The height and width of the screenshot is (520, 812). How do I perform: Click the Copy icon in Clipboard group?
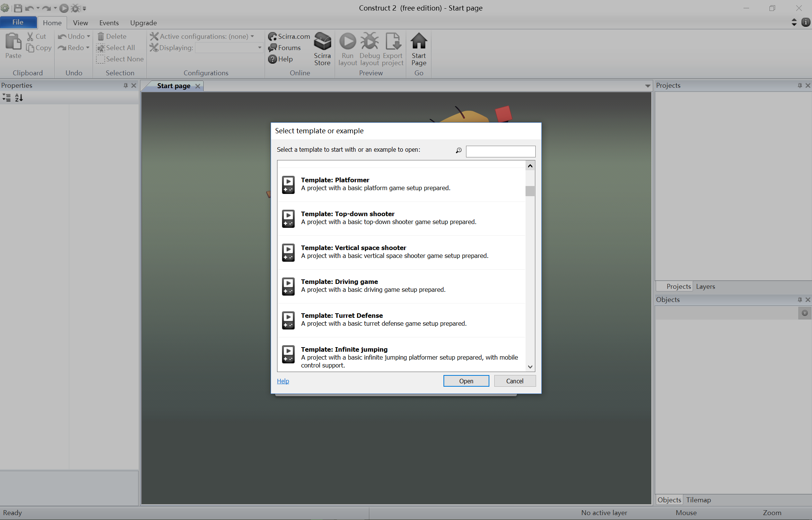[x=30, y=48]
